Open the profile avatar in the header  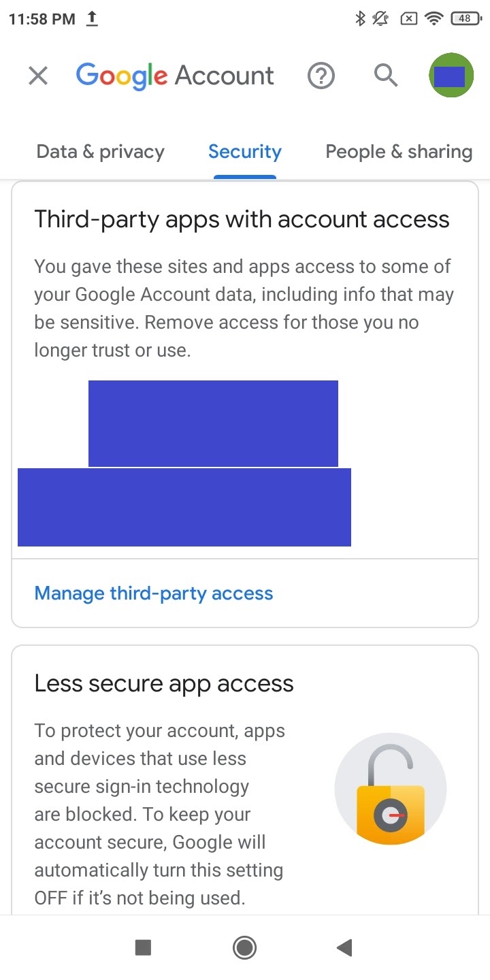point(451,76)
